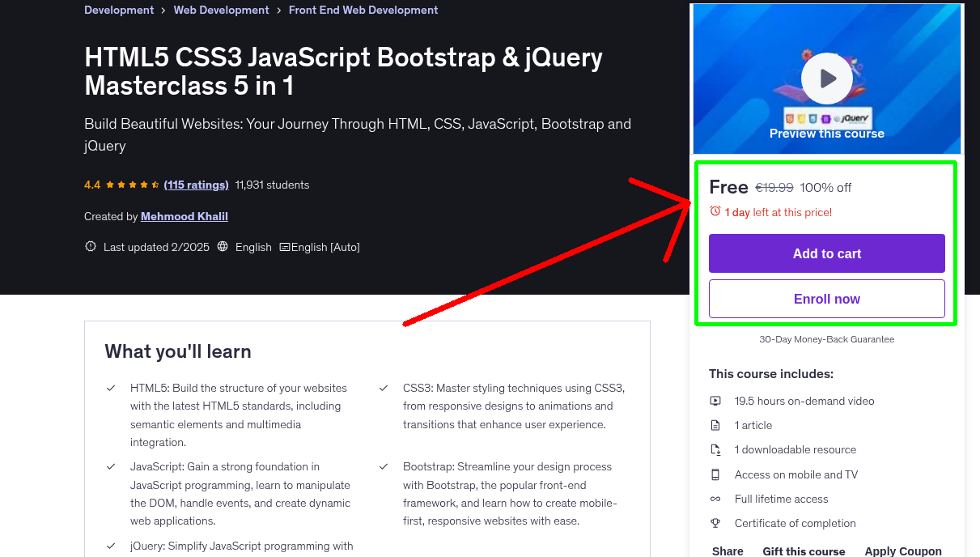This screenshot has width=980, height=557.
Task: Click the 30-Day Money-Back Guarantee text
Action: 826,339
